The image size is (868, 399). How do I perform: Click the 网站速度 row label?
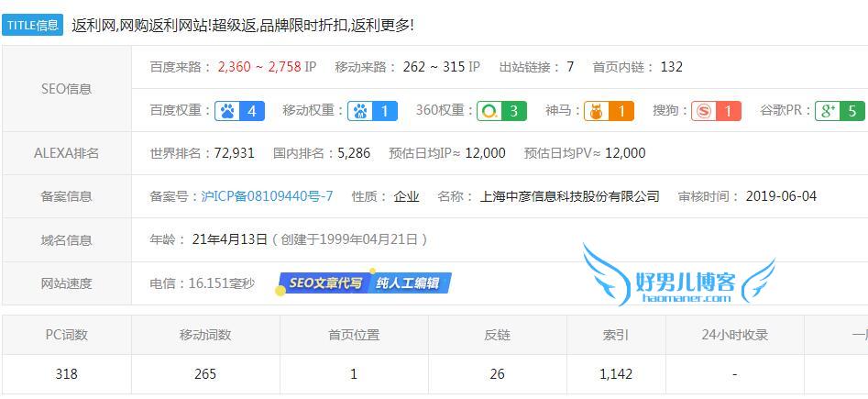coord(66,283)
